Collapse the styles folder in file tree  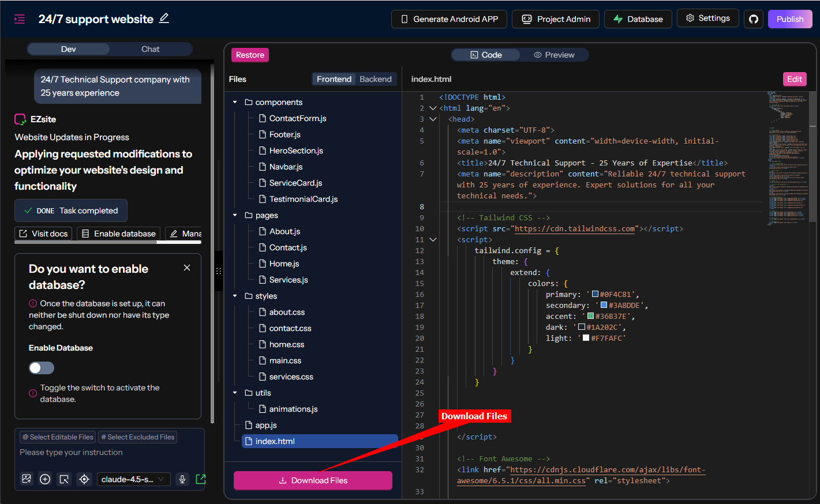pos(235,296)
